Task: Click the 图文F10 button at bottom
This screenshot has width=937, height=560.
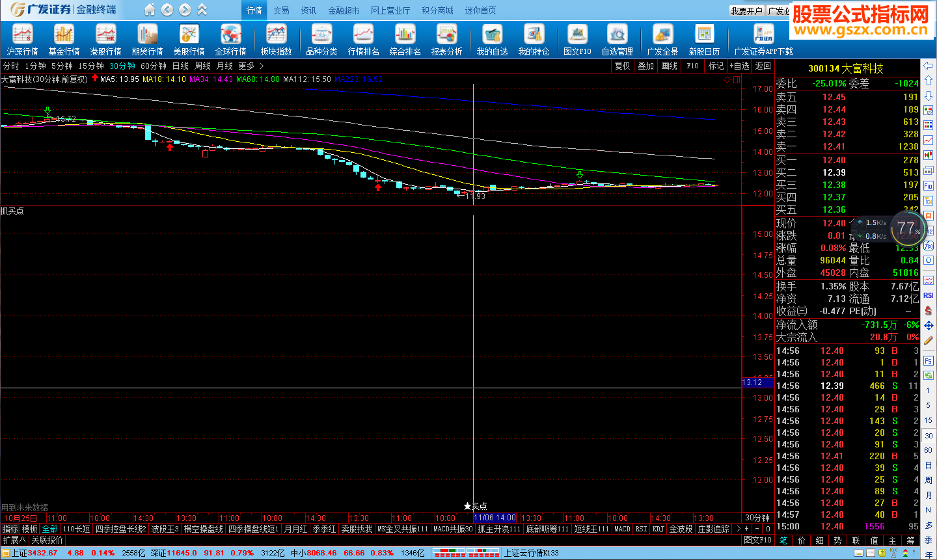Action: (x=757, y=540)
